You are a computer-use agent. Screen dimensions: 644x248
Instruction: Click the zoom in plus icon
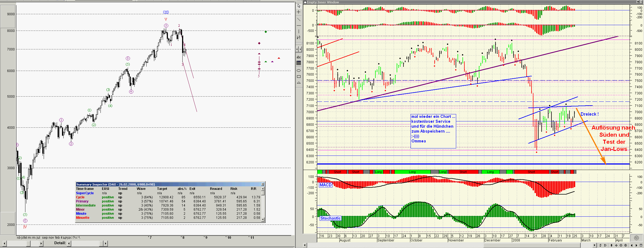(x=626, y=245)
